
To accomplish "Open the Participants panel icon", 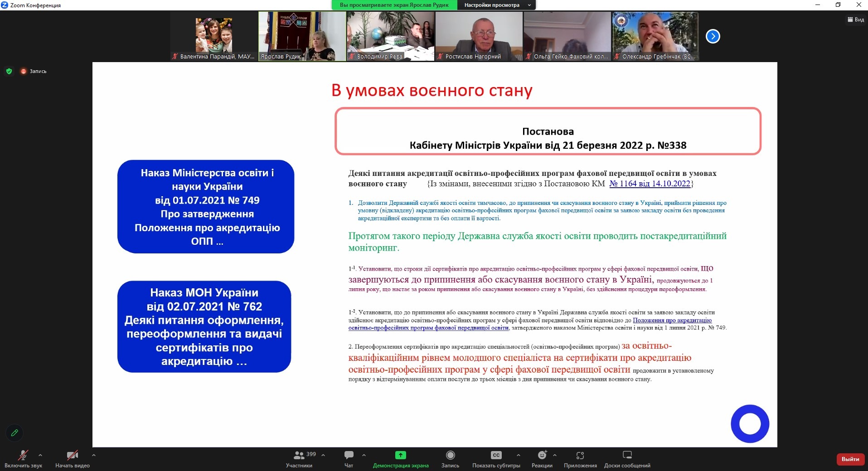I will pyautogui.click(x=299, y=455).
